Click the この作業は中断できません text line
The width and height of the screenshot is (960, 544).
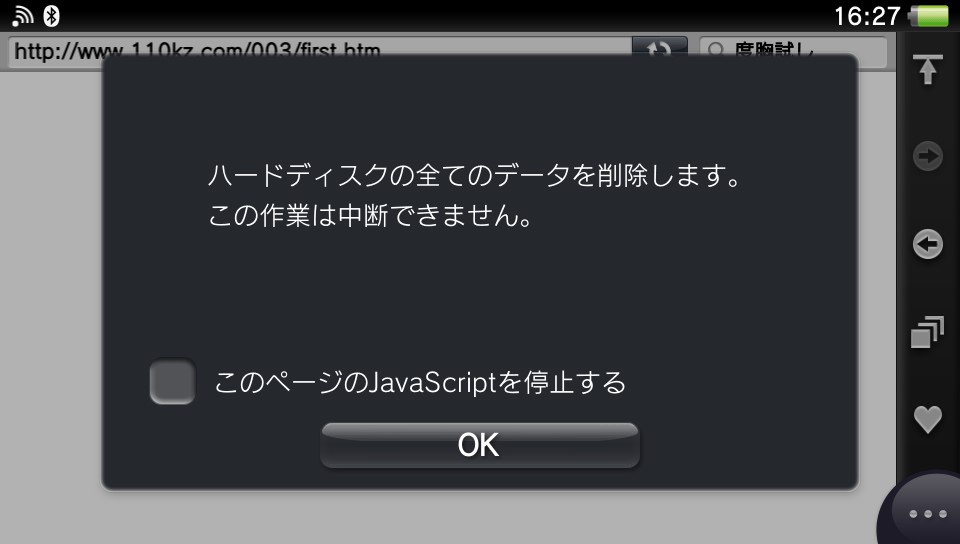tap(371, 215)
